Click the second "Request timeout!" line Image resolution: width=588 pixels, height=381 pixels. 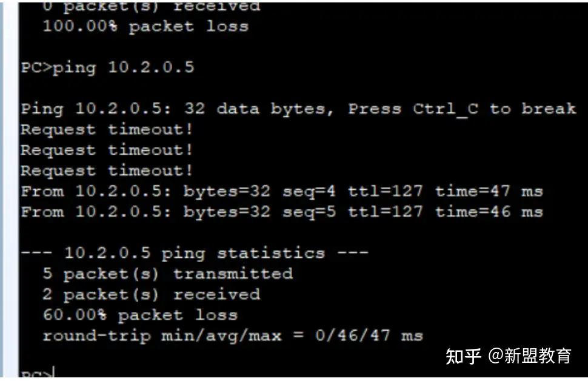pyautogui.click(x=106, y=150)
